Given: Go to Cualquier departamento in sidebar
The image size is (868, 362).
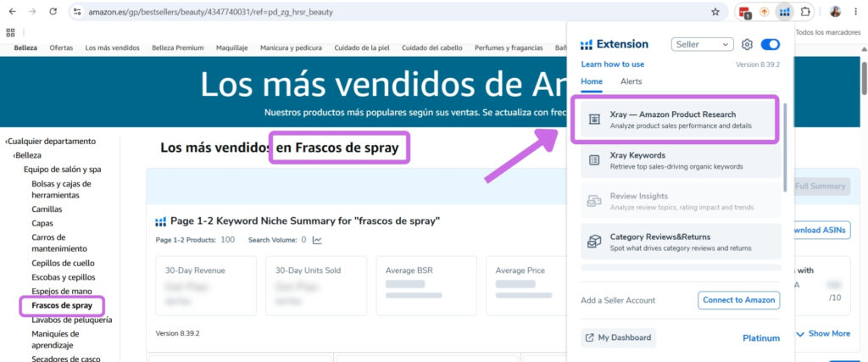Looking at the screenshot, I should pyautogui.click(x=50, y=141).
